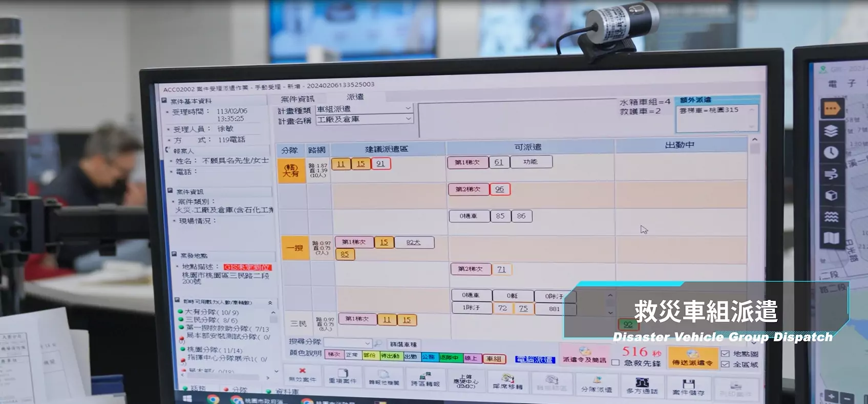868x404 pixels.
Task: Select vehicle 86 next to 0橋車
Action: point(521,216)
